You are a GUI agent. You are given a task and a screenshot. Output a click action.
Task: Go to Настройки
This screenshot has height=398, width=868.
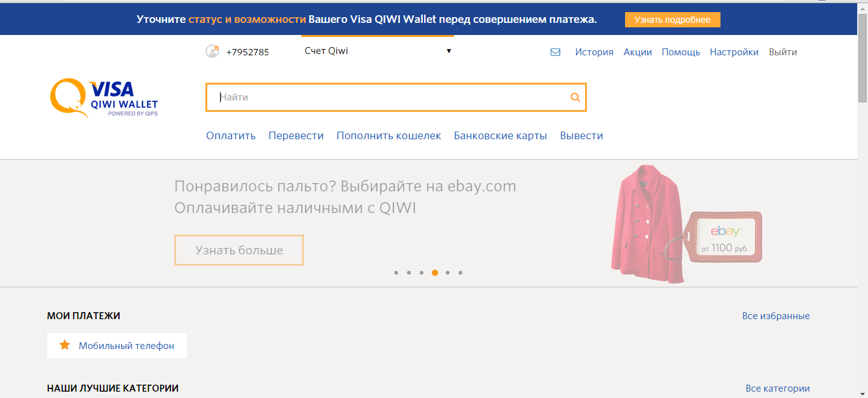click(734, 52)
